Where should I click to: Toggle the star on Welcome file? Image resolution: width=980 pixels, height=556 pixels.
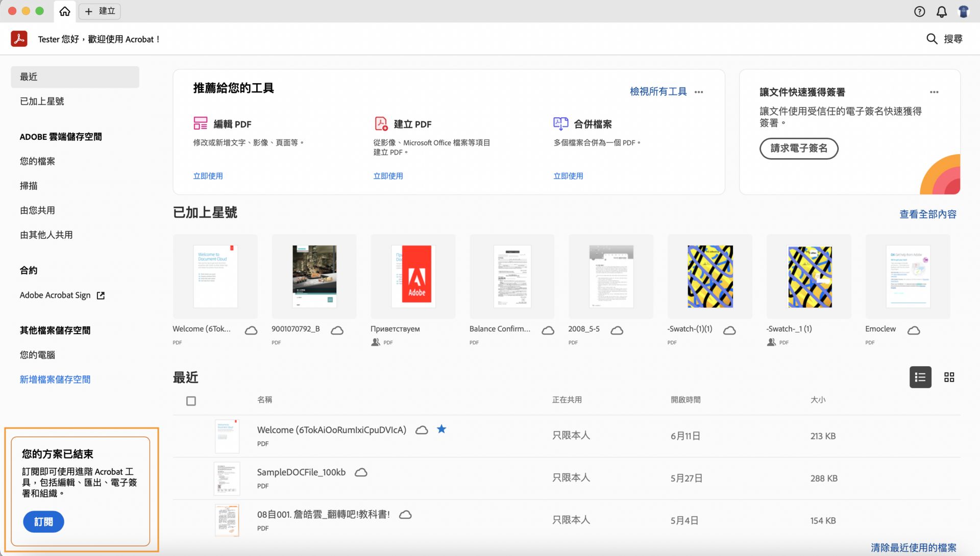coord(441,429)
